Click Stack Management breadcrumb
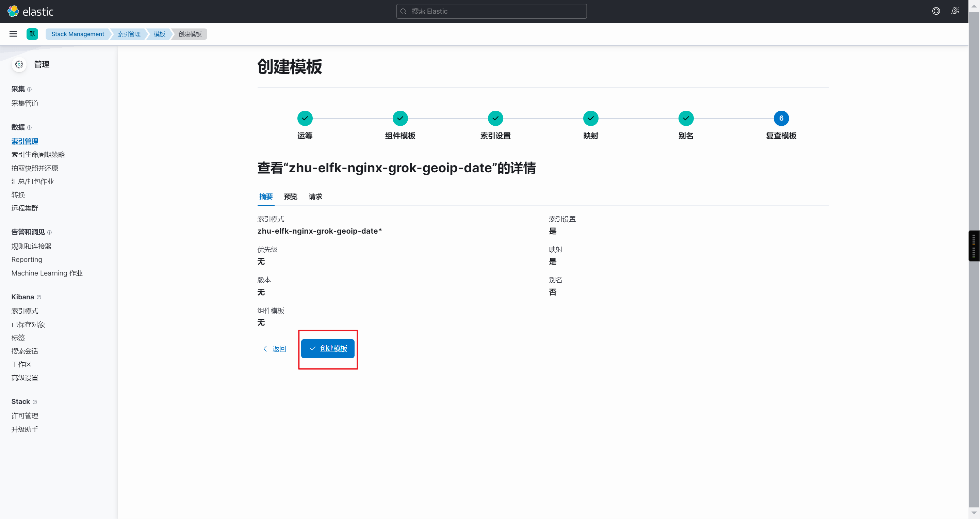980x519 pixels. pos(78,34)
